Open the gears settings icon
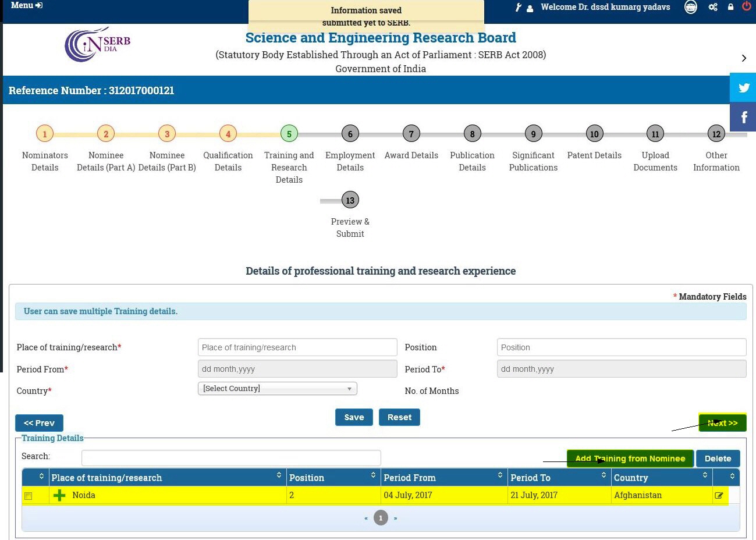The height and width of the screenshot is (540, 756). click(x=712, y=7)
